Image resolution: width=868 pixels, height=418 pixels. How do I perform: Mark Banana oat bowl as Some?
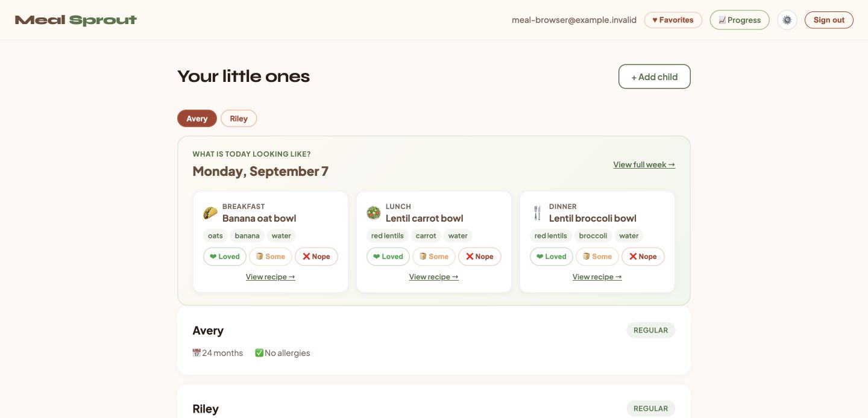pos(271,257)
